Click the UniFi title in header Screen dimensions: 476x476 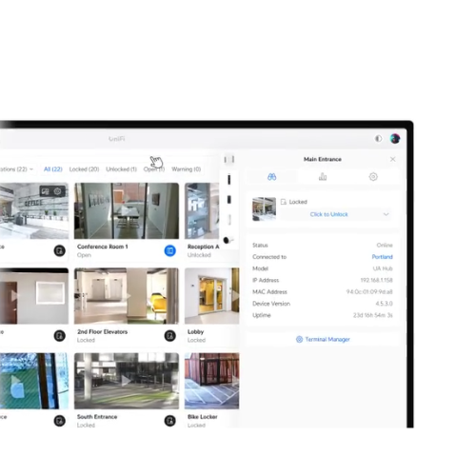point(116,139)
